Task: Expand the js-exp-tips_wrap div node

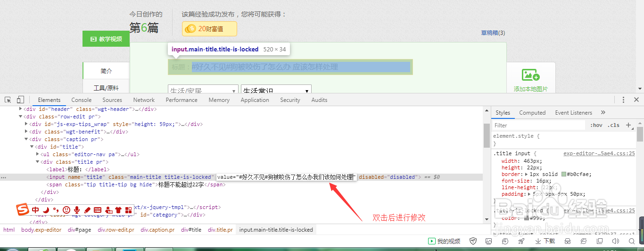Action: point(26,124)
